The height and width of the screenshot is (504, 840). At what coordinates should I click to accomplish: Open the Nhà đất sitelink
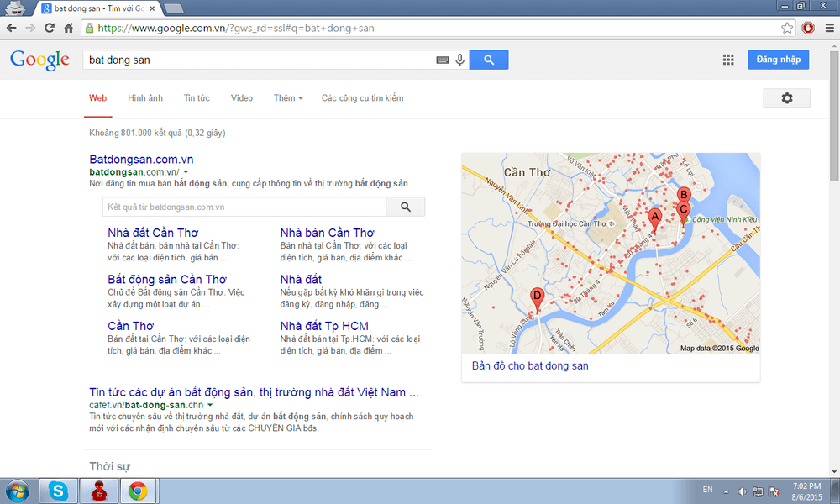point(301,280)
